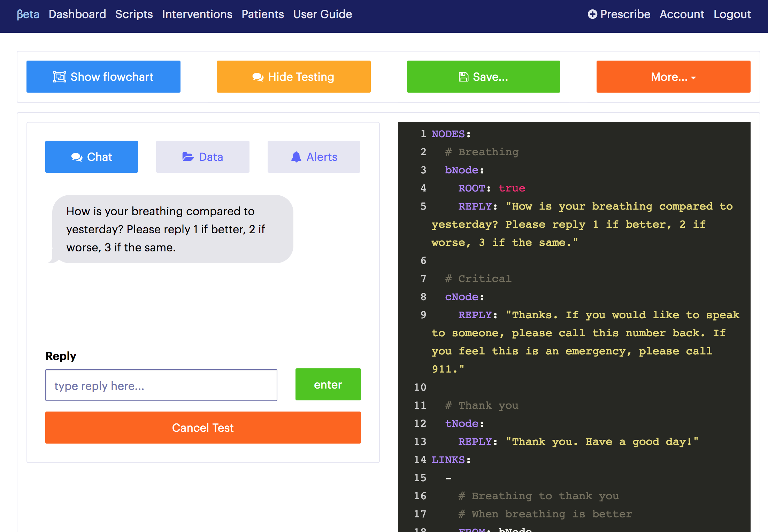Click the reply text input field

pyautogui.click(x=161, y=385)
